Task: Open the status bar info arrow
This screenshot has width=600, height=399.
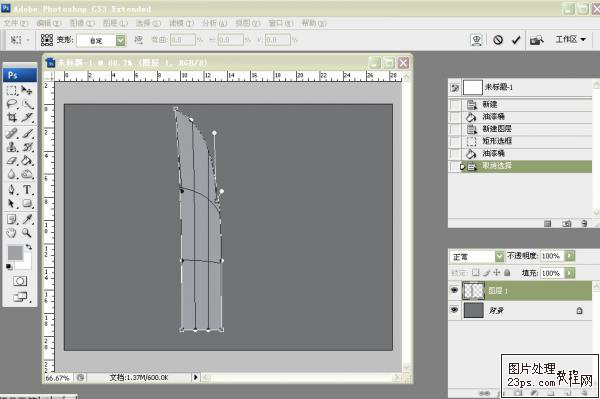Action: coord(196,377)
